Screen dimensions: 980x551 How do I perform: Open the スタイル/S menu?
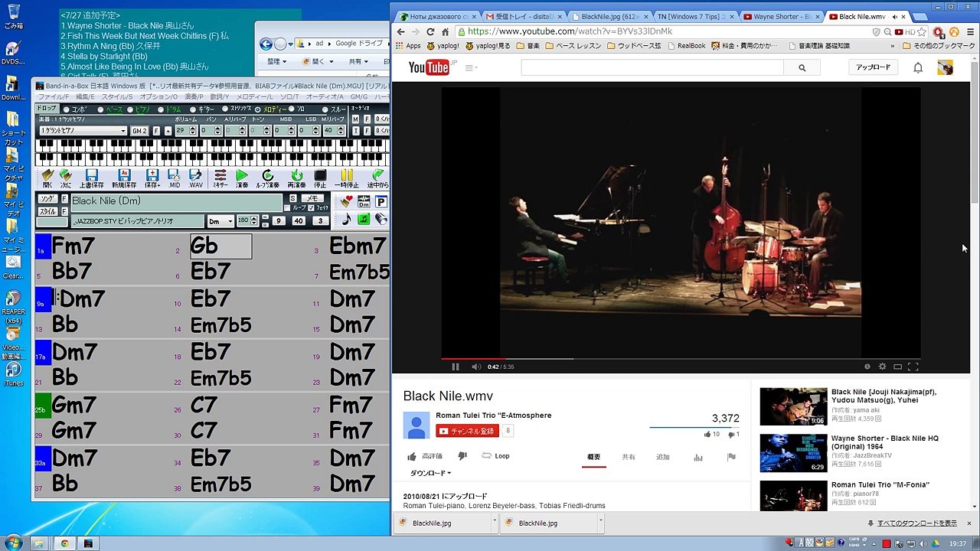(117, 97)
